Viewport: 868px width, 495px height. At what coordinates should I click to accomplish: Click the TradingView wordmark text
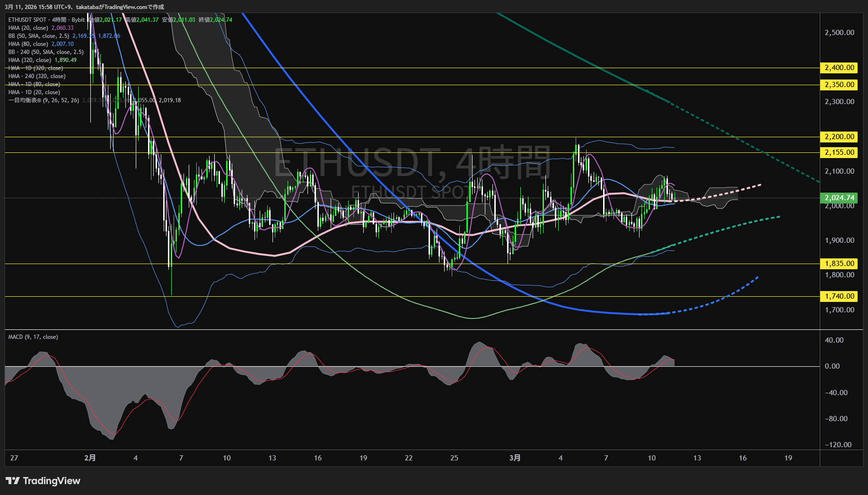tap(52, 481)
